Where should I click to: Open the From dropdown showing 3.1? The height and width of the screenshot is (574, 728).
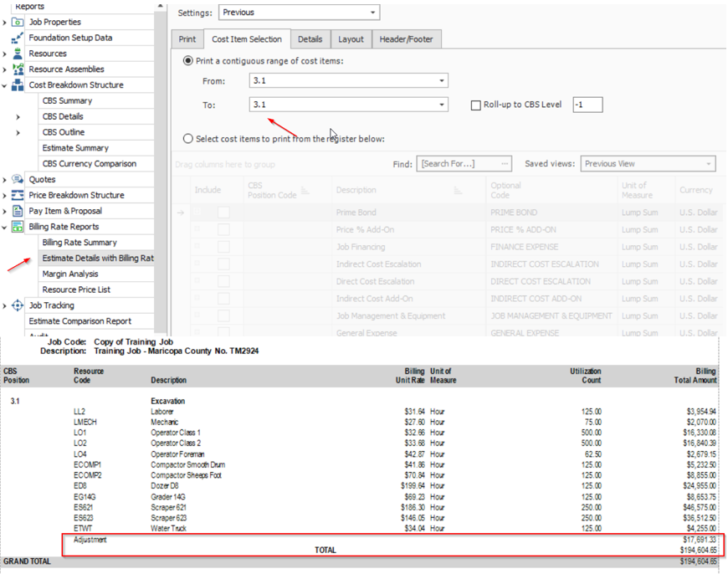coord(441,79)
